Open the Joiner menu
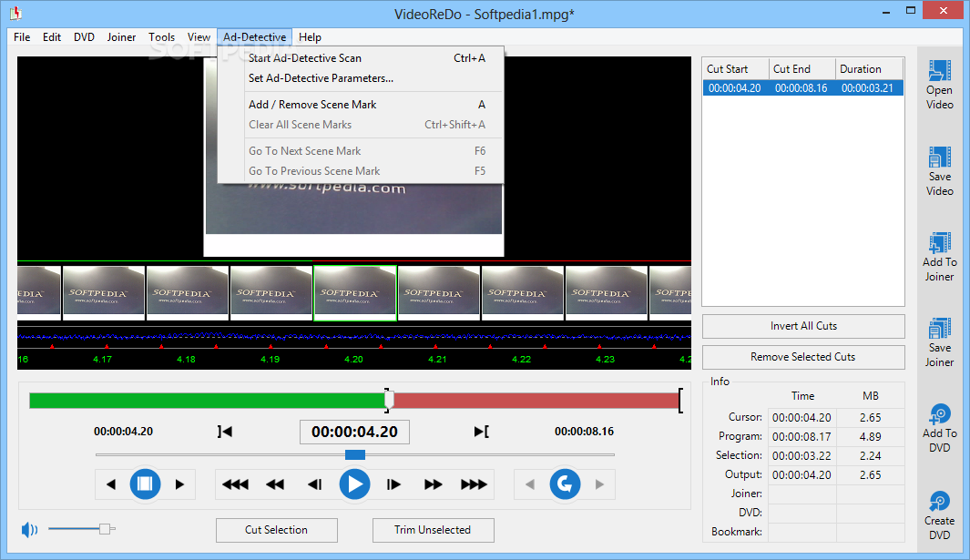Viewport: 970px width, 560px height. 121,37
